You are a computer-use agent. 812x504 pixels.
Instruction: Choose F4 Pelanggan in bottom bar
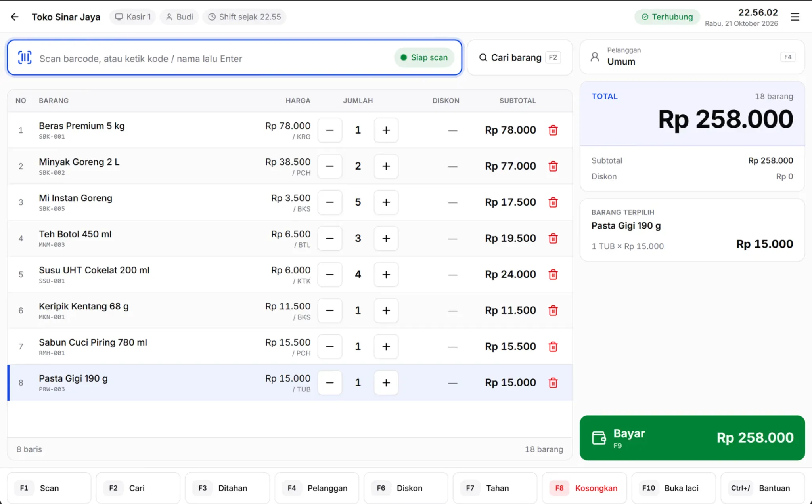coord(317,488)
